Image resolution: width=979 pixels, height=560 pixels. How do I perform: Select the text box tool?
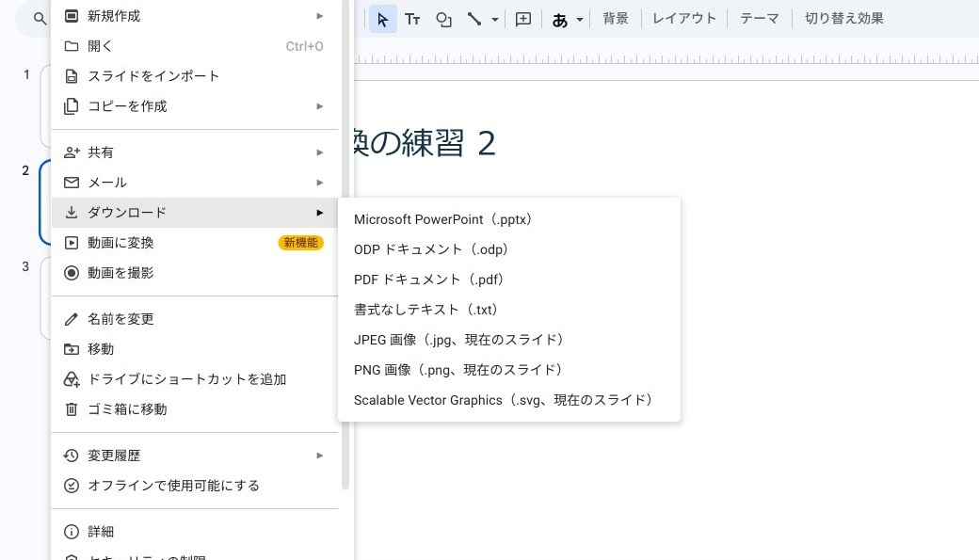click(412, 20)
